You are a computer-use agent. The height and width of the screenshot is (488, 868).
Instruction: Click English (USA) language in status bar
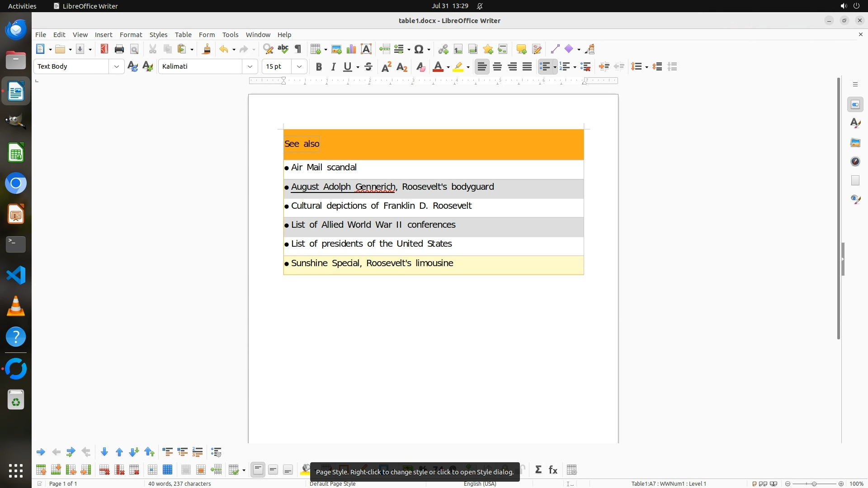pyautogui.click(x=480, y=483)
